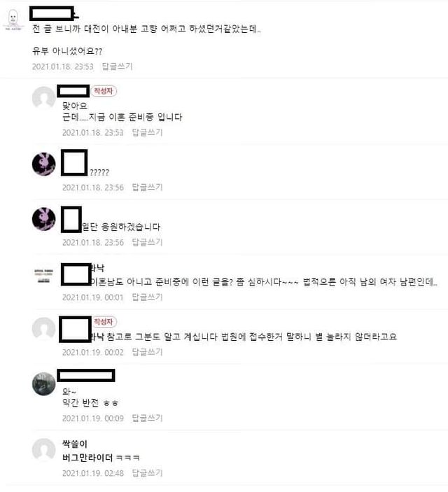Open gray avatar beside 법원에 접수한거 reply

pos(44,329)
